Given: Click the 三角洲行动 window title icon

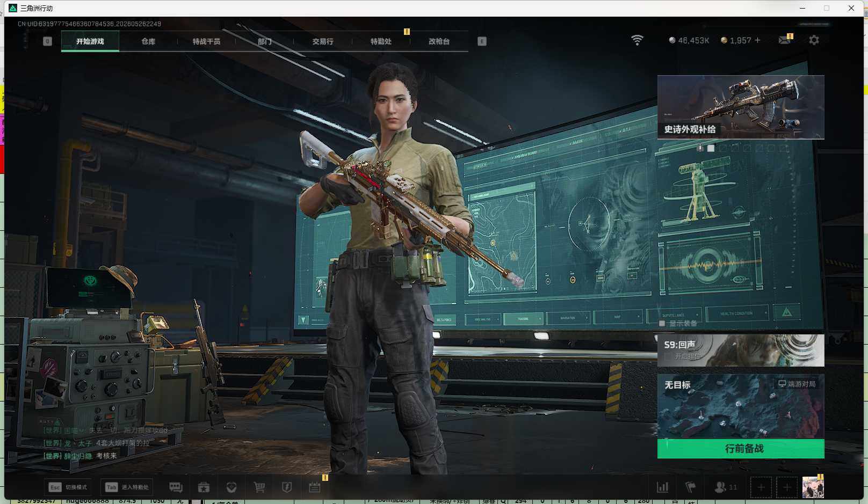Looking at the screenshot, I should coord(13,8).
